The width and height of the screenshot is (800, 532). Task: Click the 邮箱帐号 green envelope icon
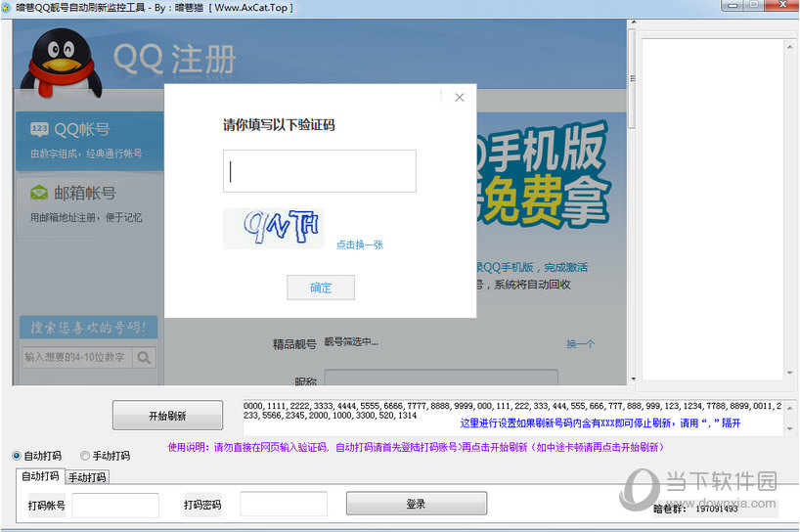click(x=39, y=193)
